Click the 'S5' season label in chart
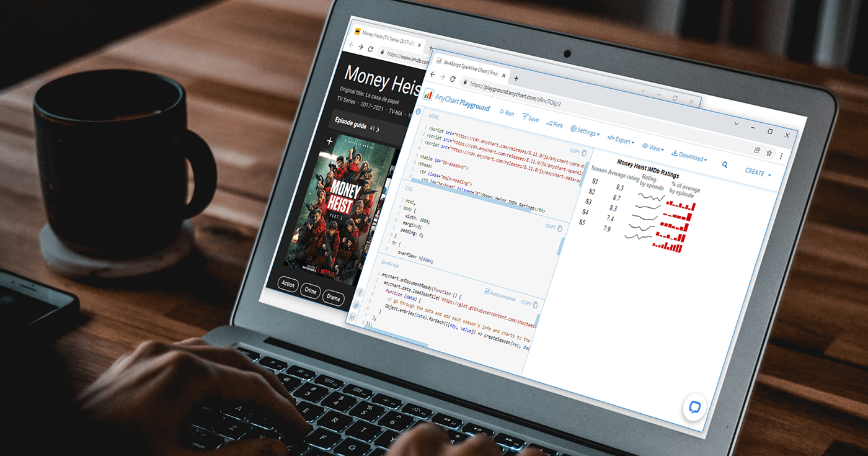The width and height of the screenshot is (868, 456). (582, 221)
